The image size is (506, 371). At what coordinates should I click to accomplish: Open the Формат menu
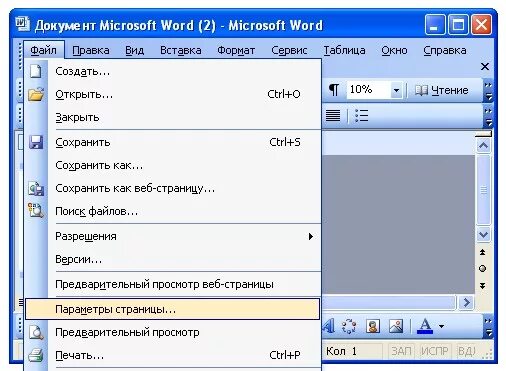[x=236, y=50]
